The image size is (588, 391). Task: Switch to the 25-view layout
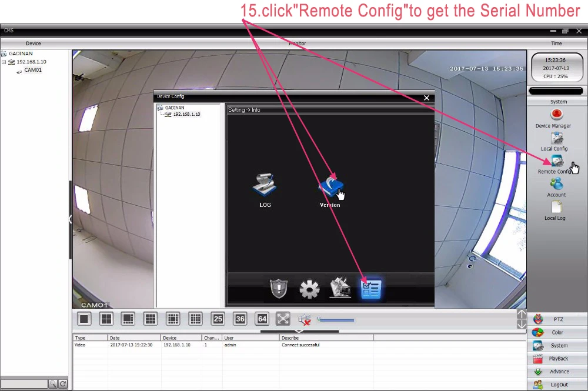click(x=218, y=319)
